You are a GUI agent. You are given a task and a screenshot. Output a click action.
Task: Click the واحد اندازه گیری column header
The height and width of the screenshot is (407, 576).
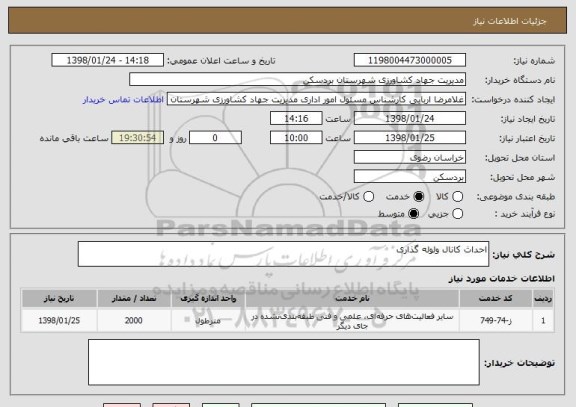pos(208,298)
